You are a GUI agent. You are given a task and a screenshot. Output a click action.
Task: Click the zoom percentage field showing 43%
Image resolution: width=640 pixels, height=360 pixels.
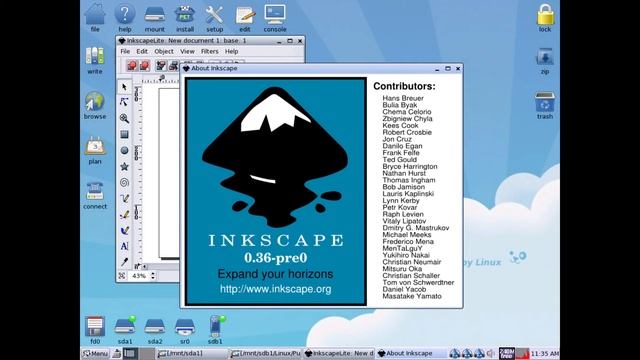click(139, 276)
